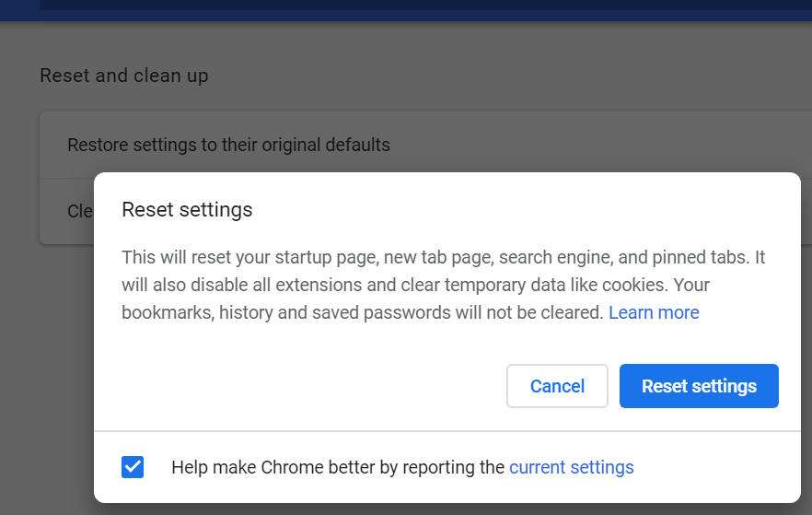This screenshot has height=515, width=812.
Task: Click the partially hidden Cle… row behind the dialog
Action: tap(67, 211)
